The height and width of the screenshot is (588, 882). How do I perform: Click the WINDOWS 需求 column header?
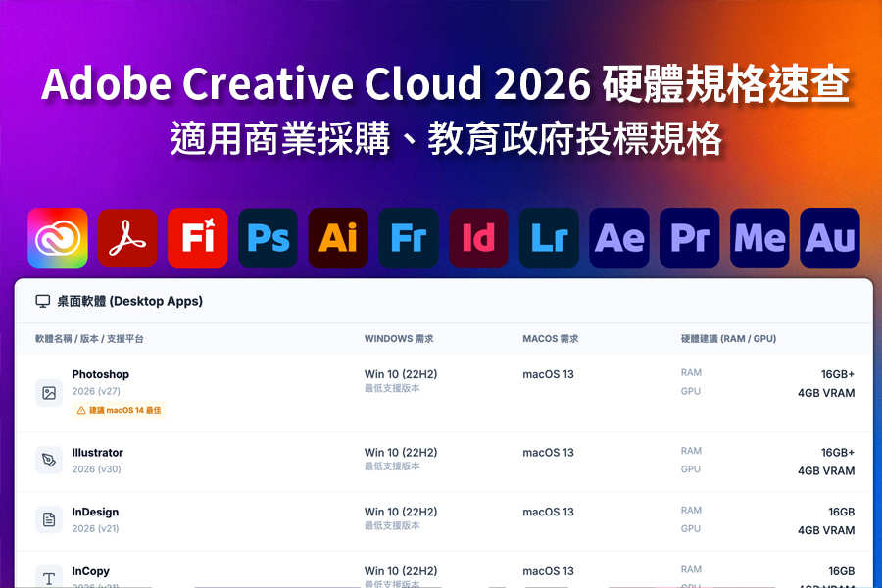[x=399, y=339]
